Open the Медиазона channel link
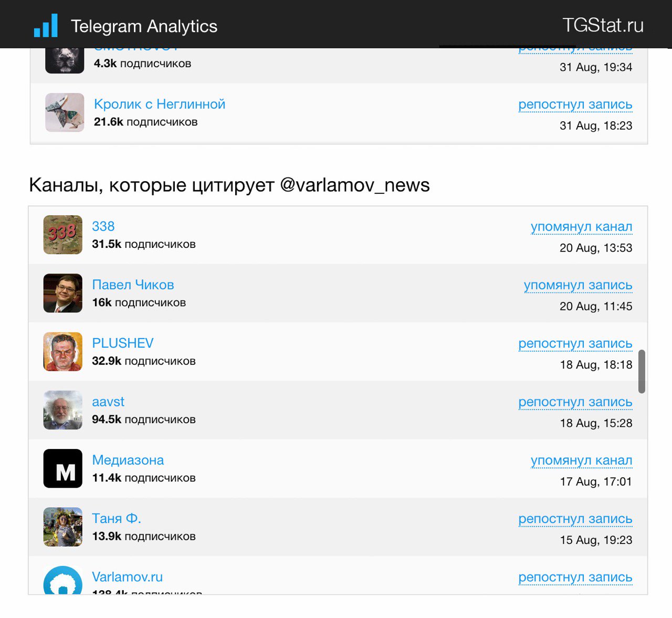 click(x=128, y=460)
